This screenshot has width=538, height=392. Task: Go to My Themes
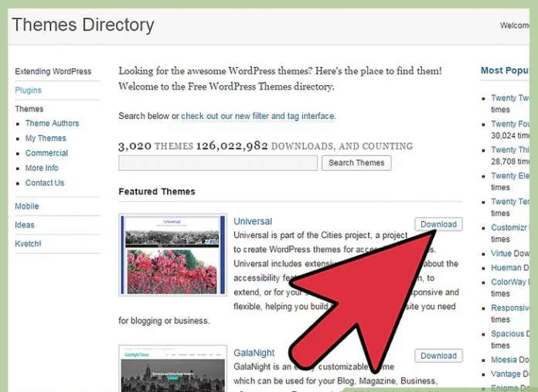46,138
